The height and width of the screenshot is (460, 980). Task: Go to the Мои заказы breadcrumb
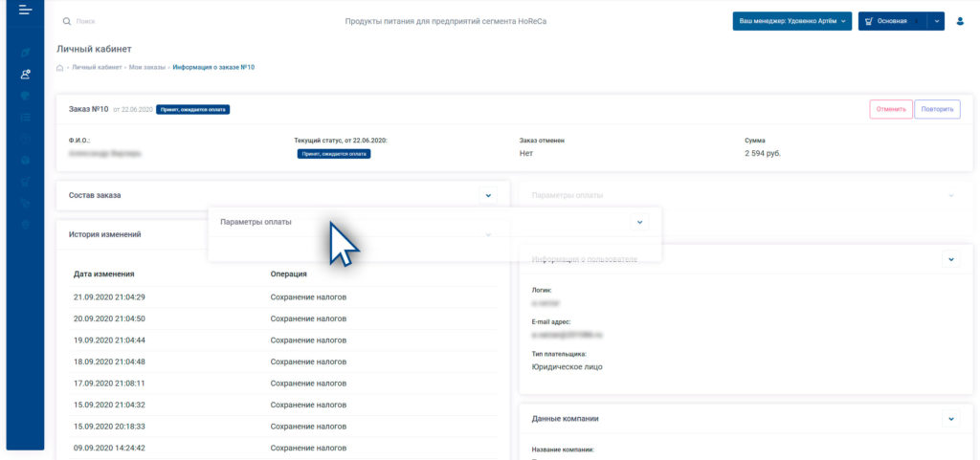click(x=147, y=67)
